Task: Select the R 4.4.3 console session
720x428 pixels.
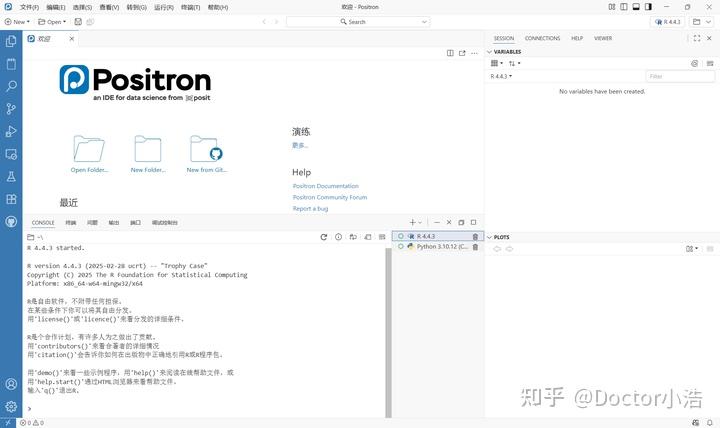Action: click(438, 236)
